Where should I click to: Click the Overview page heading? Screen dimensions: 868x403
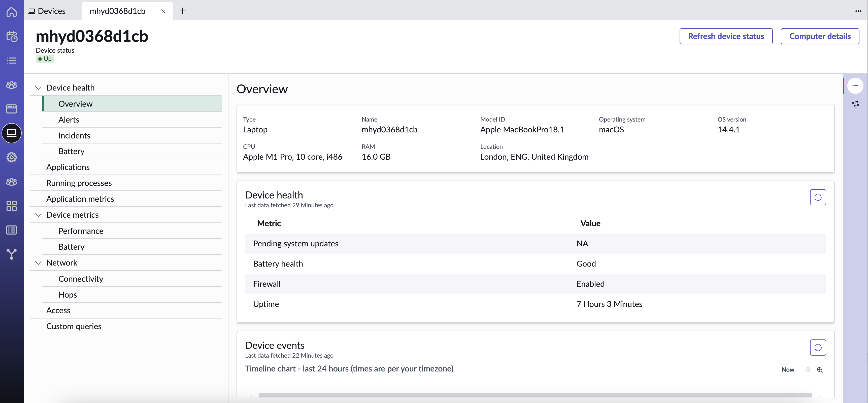262,89
